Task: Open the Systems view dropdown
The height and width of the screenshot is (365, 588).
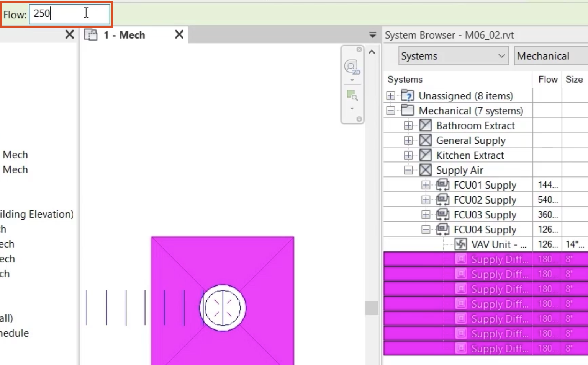Action: tap(453, 56)
